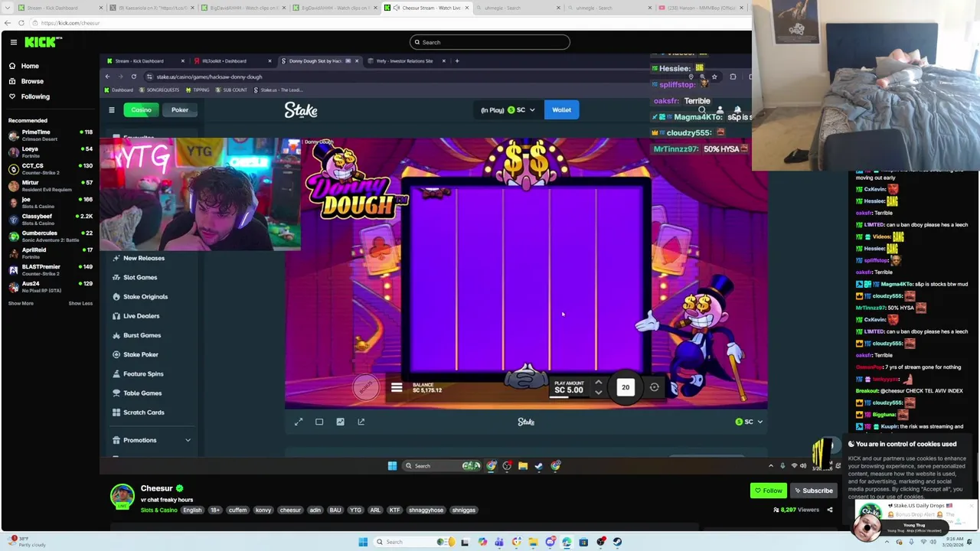Image resolution: width=980 pixels, height=551 pixels.
Task: Collapse recommended list with Show Less
Action: pyautogui.click(x=80, y=303)
